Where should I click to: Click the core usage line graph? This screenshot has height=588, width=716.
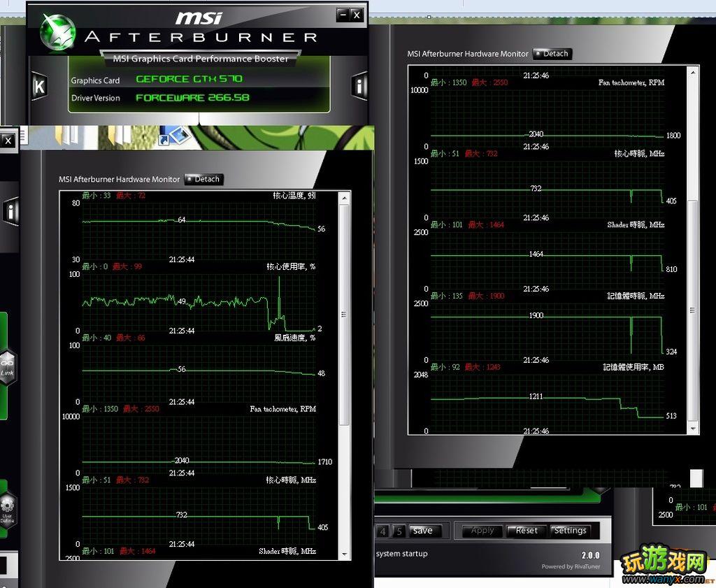coord(199,303)
